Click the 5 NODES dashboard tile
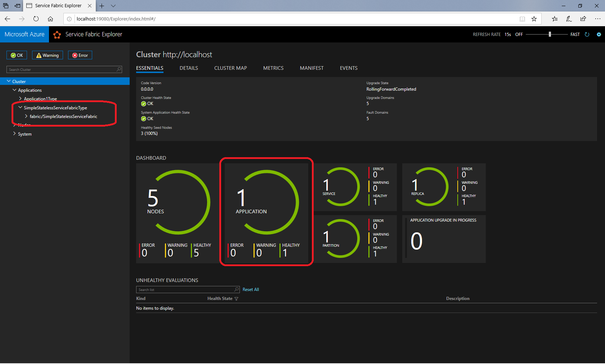 [x=178, y=213]
